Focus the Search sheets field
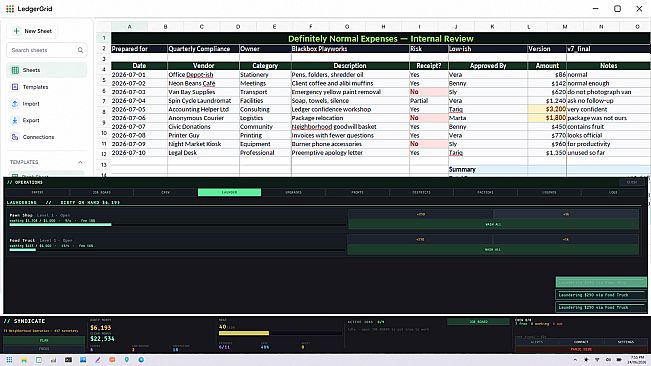 (47, 50)
